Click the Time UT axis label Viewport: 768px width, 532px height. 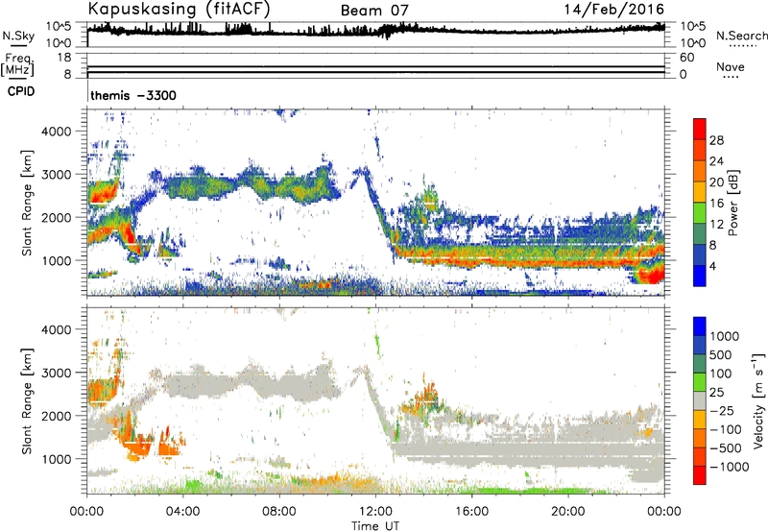click(375, 526)
